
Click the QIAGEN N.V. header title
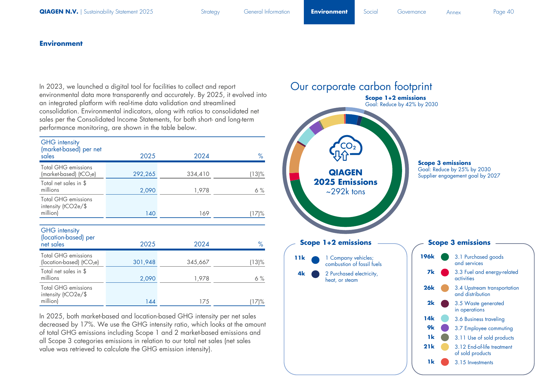point(59,12)
